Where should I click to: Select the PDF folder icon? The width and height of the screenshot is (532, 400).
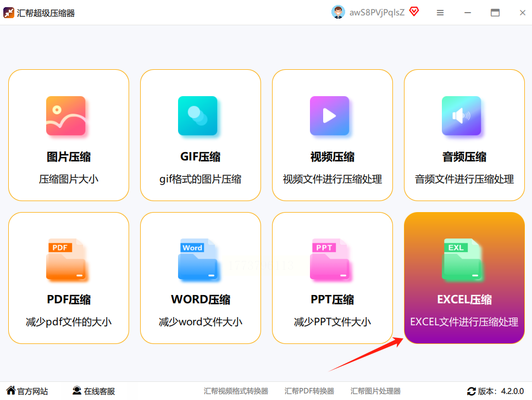(66, 259)
